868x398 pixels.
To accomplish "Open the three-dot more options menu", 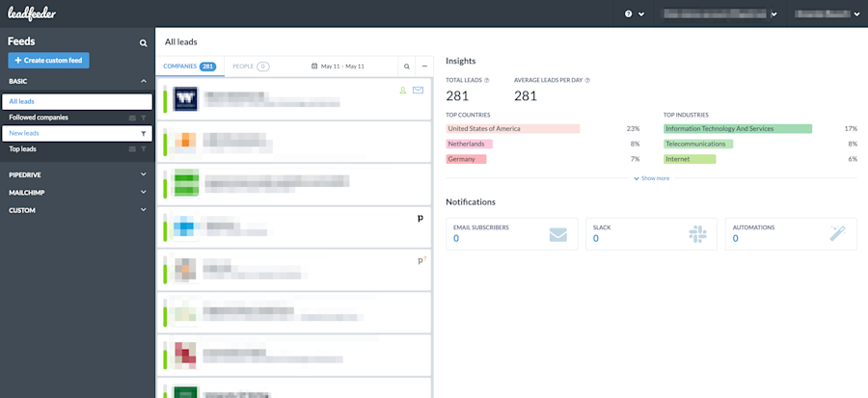I will pyautogui.click(x=424, y=66).
